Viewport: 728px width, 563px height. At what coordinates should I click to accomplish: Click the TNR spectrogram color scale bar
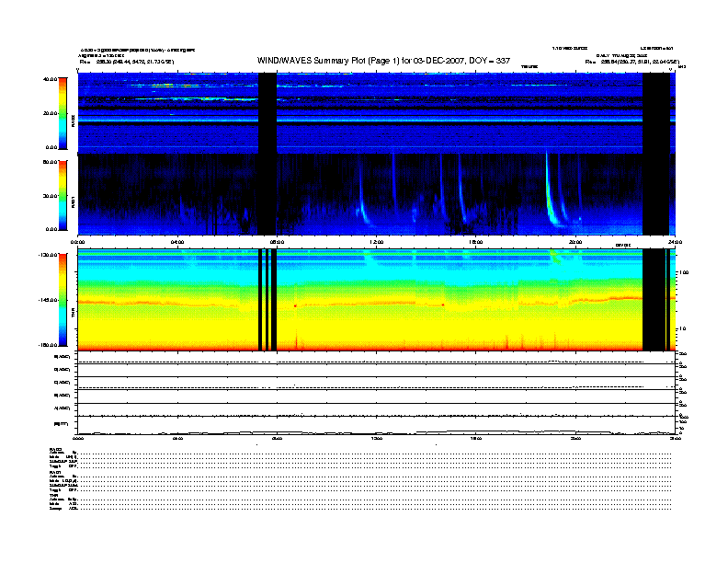(x=63, y=300)
